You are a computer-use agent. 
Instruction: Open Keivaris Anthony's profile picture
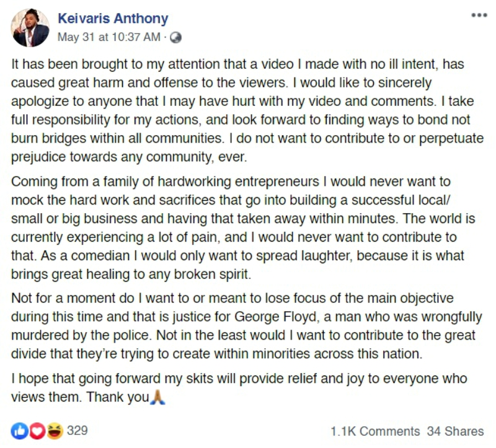tap(30, 28)
